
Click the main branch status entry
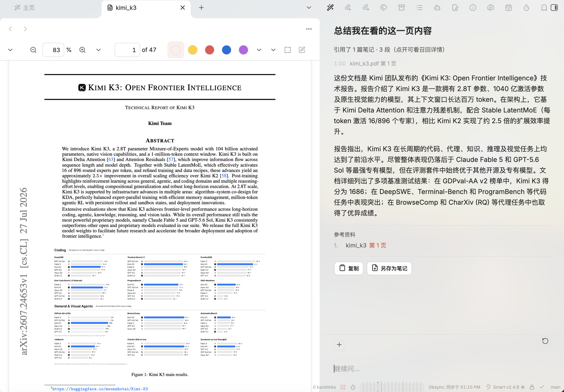pyautogui.click(x=555, y=387)
